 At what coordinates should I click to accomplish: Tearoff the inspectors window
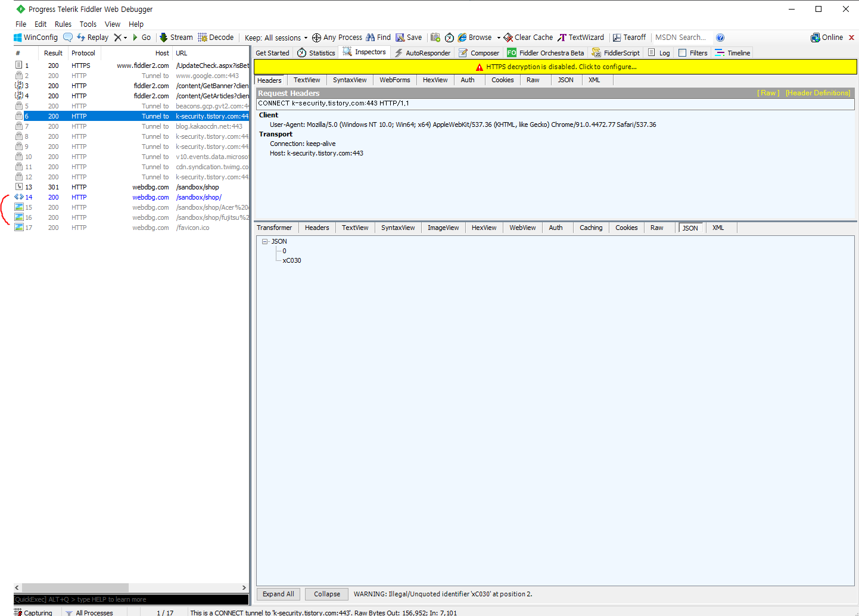629,38
